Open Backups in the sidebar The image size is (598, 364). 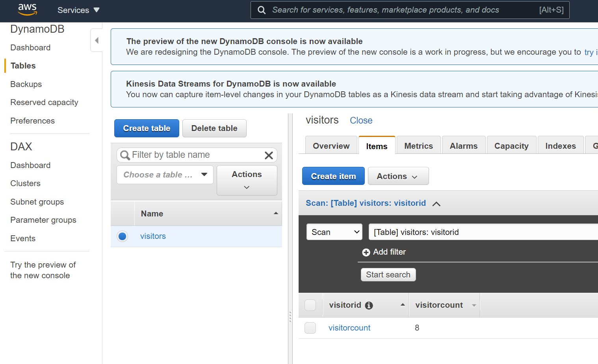click(x=26, y=84)
